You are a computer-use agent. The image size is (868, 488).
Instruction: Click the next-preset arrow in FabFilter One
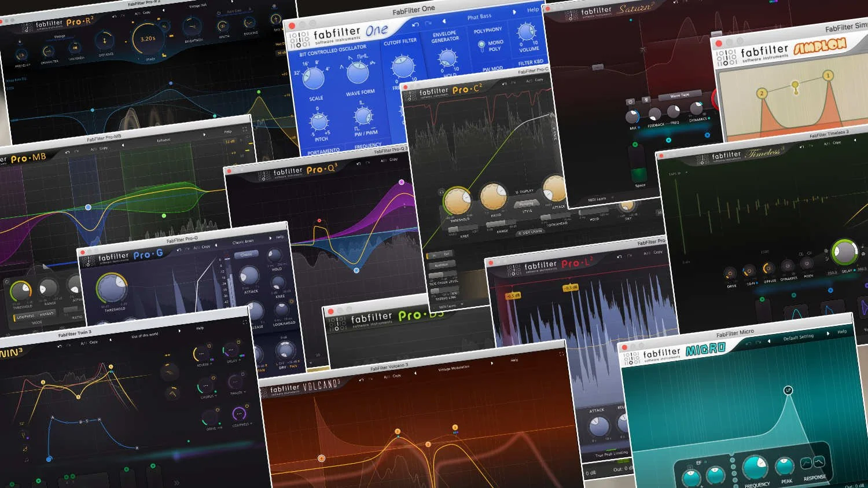click(514, 12)
